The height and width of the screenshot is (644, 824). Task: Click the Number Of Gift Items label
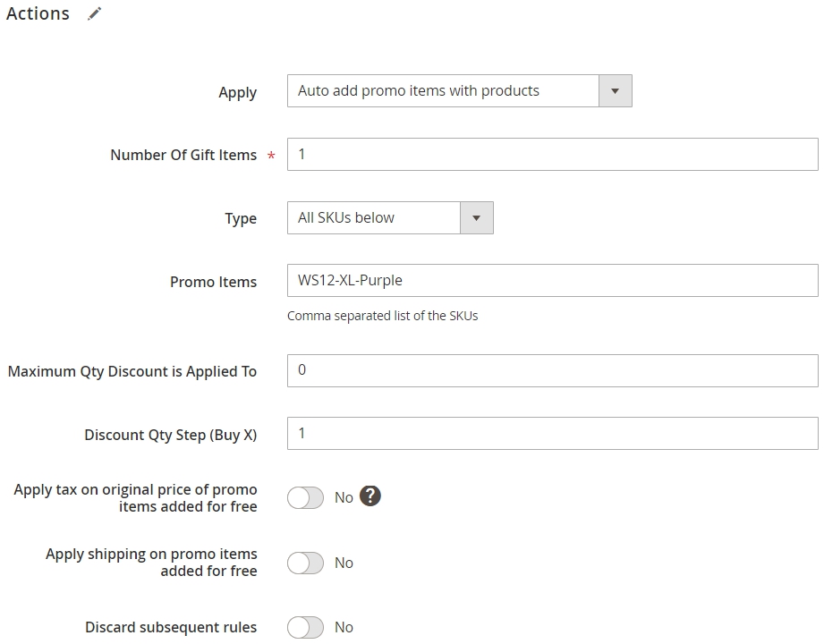183,155
